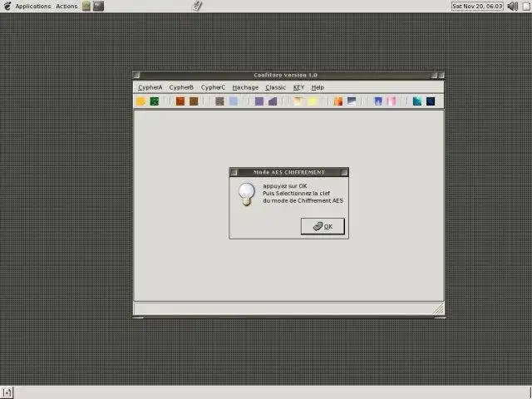Click the brown toolbar icon
Image resolution: width=532 pixels, height=399 pixels.
[x=194, y=101]
